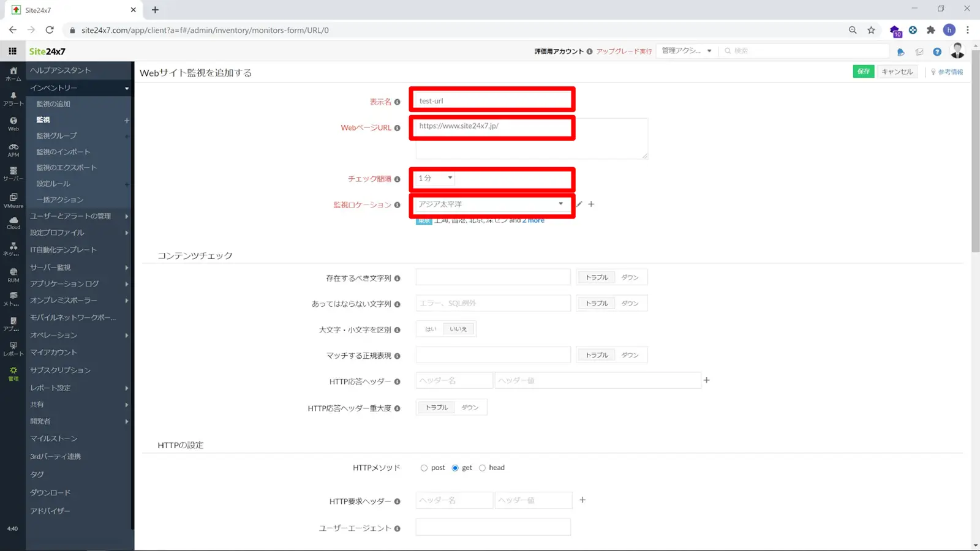Focus the ユーザーエージェント input field
The height and width of the screenshot is (551, 980).
click(493, 527)
